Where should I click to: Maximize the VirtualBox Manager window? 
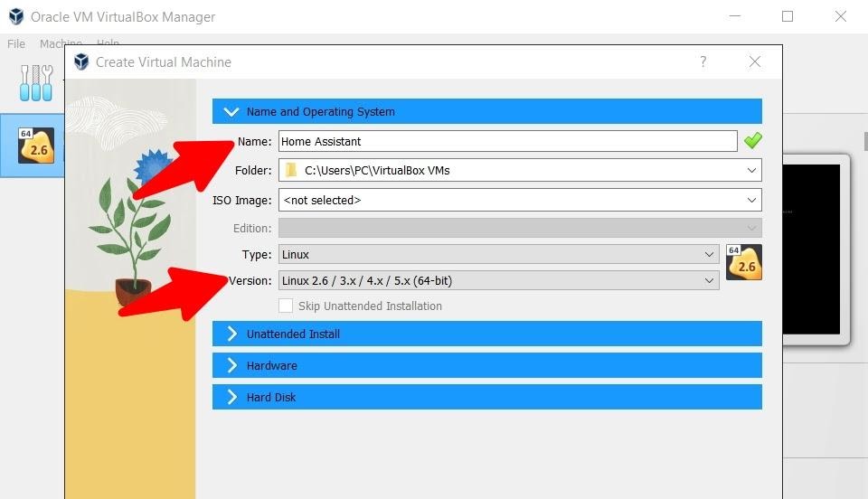(x=788, y=16)
